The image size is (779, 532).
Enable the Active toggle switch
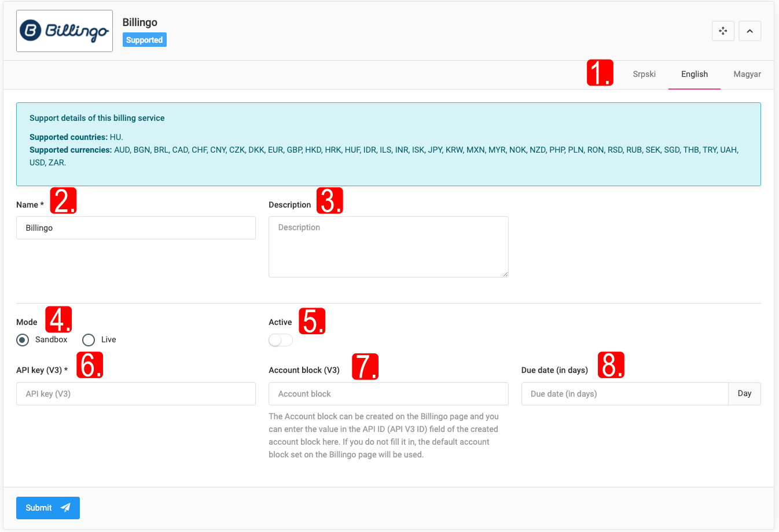click(x=281, y=340)
